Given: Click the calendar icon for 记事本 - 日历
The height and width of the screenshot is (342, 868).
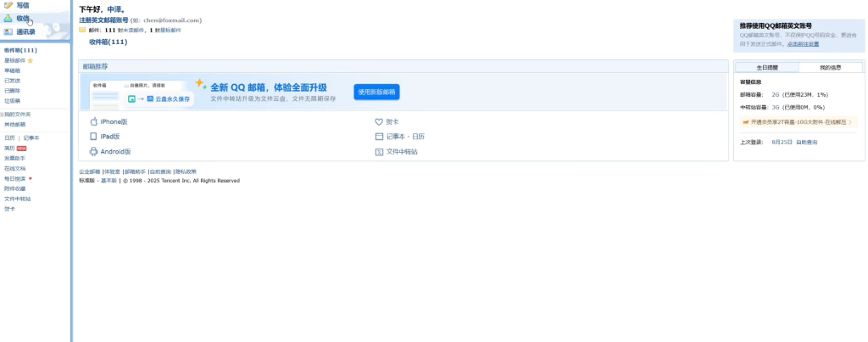Looking at the screenshot, I should (x=379, y=136).
